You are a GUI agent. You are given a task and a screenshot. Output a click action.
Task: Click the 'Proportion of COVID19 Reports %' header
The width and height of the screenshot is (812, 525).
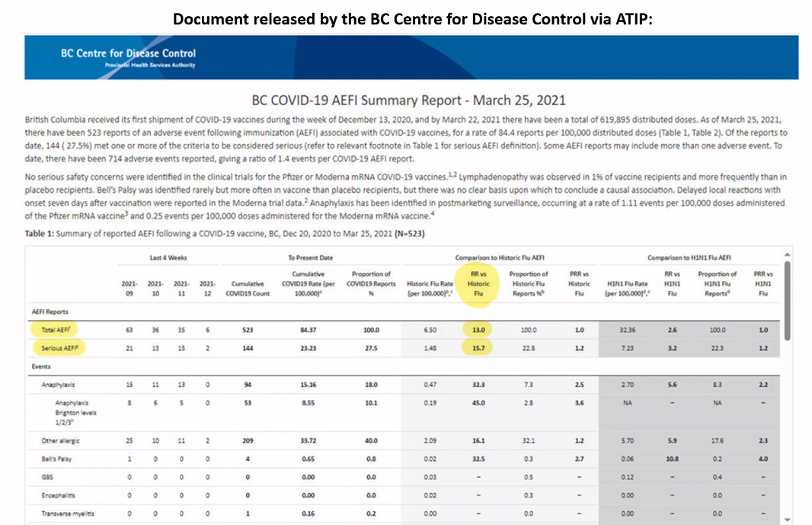coord(371,283)
